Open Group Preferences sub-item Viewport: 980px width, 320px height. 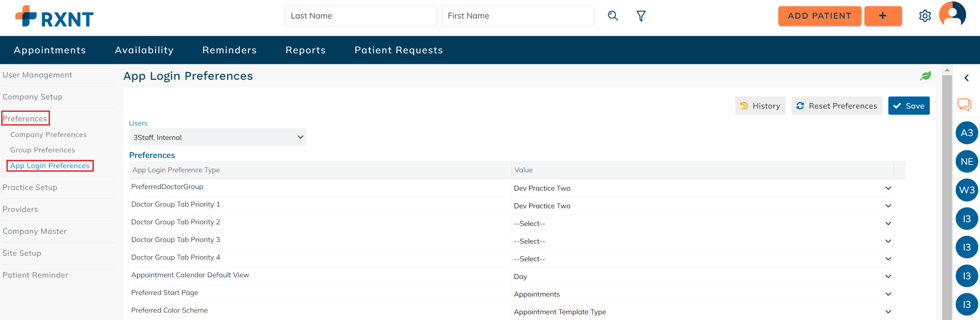pyautogui.click(x=43, y=150)
